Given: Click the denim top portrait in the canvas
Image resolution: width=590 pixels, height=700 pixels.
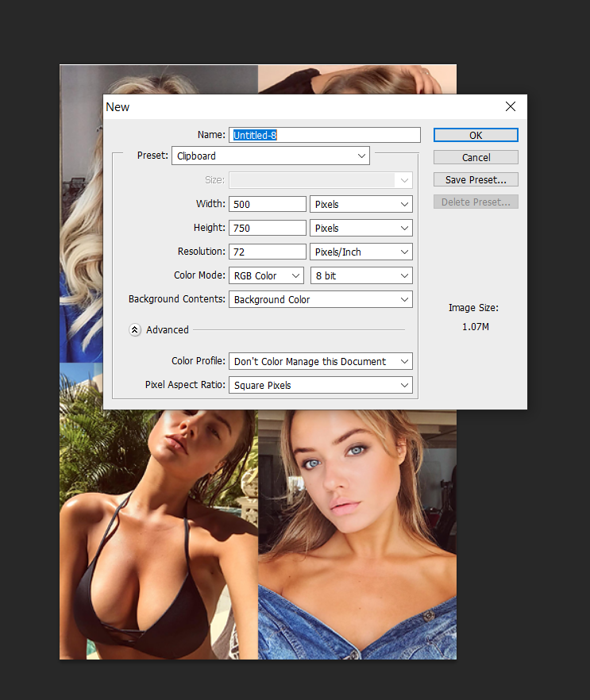Looking at the screenshot, I should (x=357, y=534).
